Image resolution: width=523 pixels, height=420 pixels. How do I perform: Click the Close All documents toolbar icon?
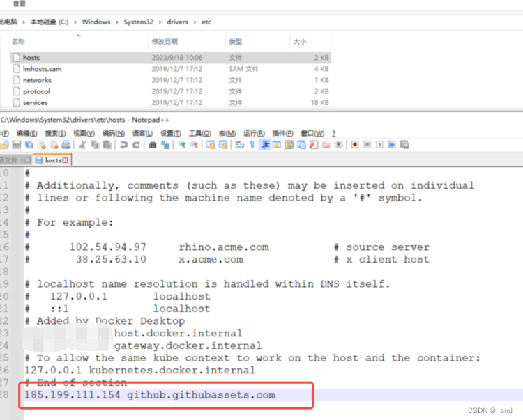(x=54, y=145)
